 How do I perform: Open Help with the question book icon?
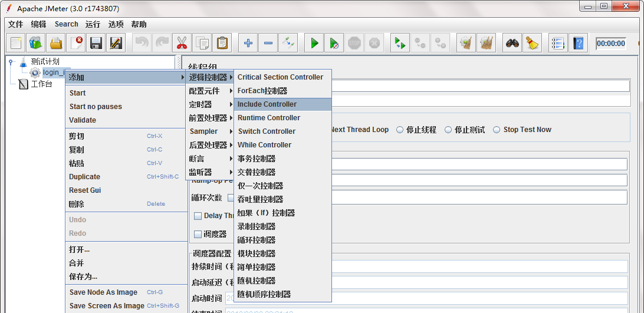coord(579,42)
